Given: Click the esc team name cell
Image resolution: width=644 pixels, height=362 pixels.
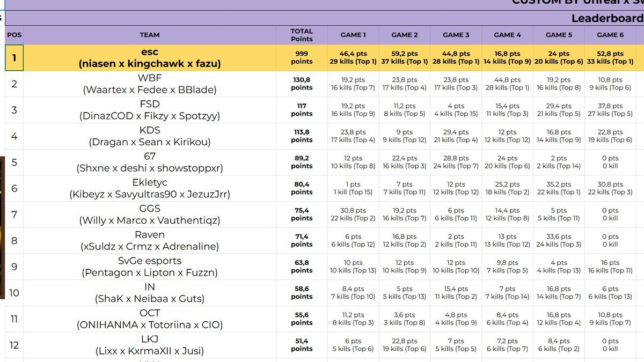Looking at the screenshot, I should pyautogui.click(x=150, y=58).
